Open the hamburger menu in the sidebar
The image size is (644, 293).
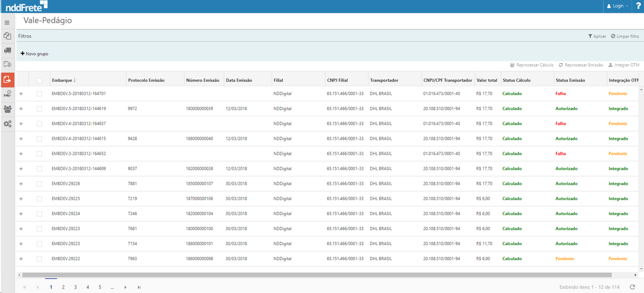(7, 22)
